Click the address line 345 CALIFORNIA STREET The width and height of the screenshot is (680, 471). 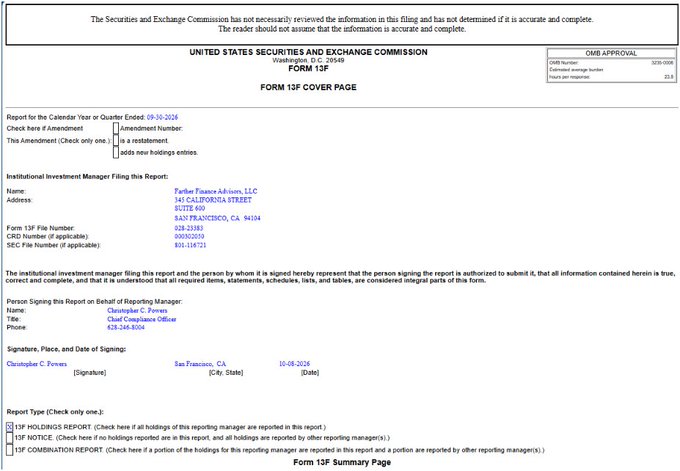click(x=213, y=200)
